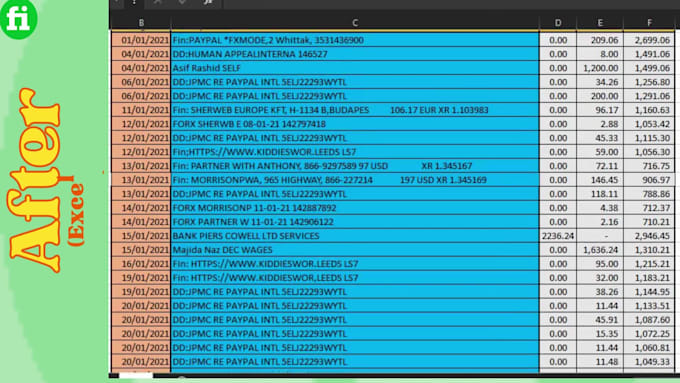Screen dimensions: 680x383
Task: Click the DD:HUMAN APPEALINTERNA 146527 cell
Action: (x=355, y=54)
